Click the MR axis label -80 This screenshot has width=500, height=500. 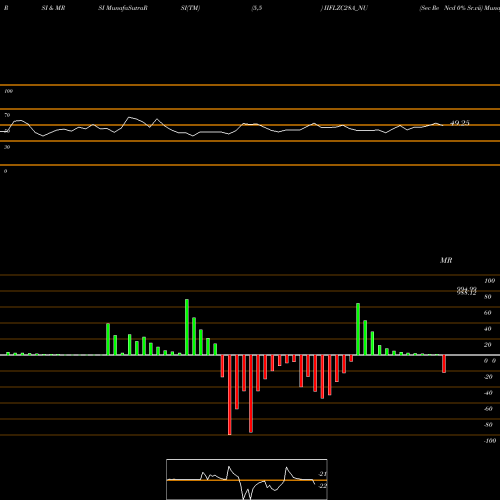[x=488, y=425]
